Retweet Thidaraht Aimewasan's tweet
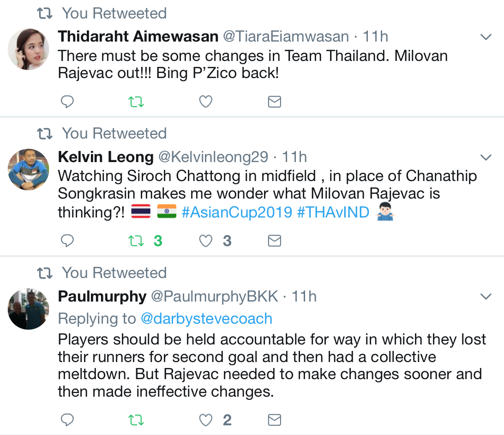 click(136, 101)
